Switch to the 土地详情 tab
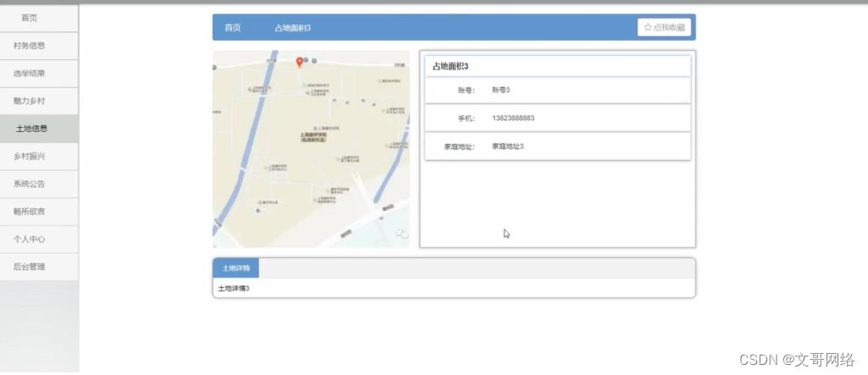This screenshot has height=375, width=868. pyautogui.click(x=235, y=267)
